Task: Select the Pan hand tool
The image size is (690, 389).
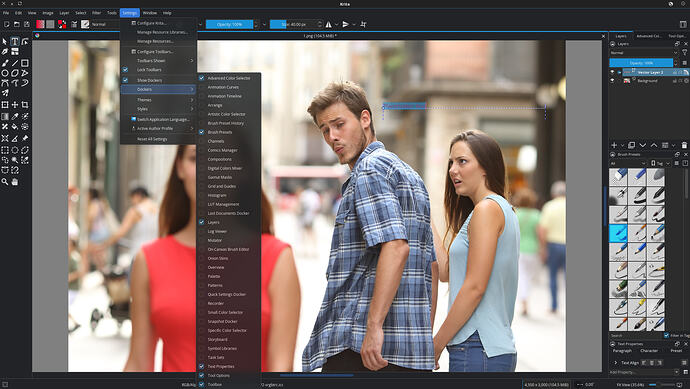Action: pos(15,182)
